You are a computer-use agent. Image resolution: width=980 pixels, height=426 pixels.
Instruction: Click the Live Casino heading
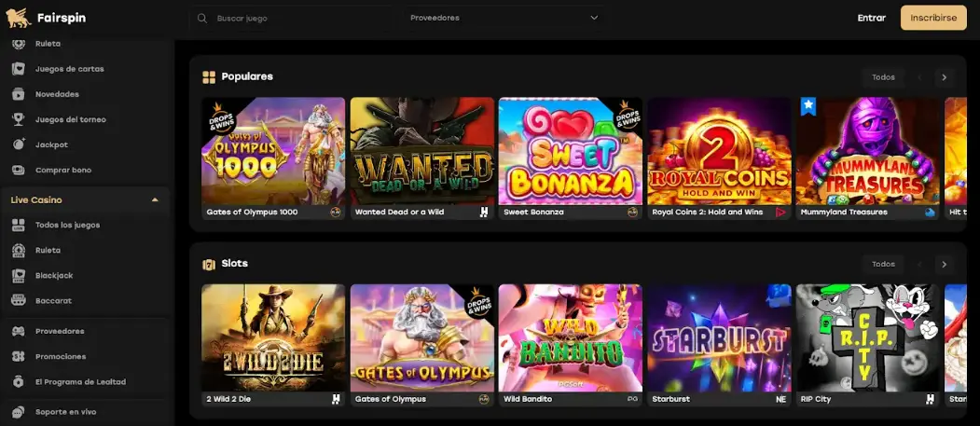point(36,199)
